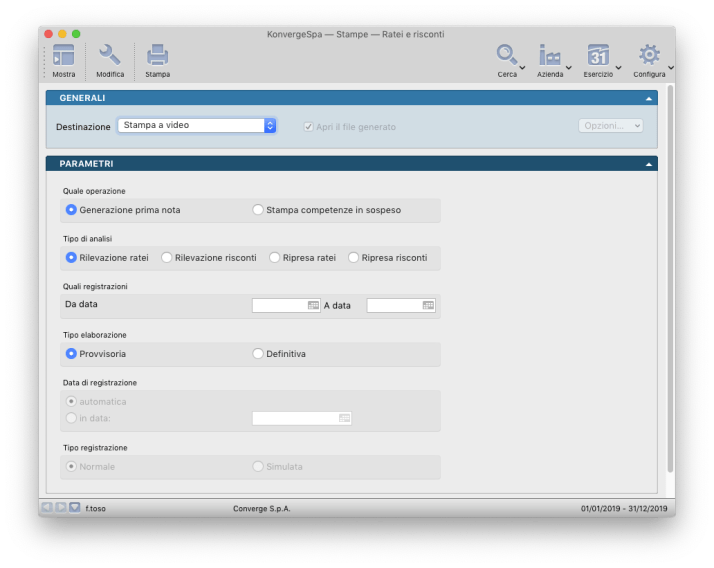The height and width of the screenshot is (568, 714).
Task: Open the Esercizio calendar icon
Action: [598, 56]
